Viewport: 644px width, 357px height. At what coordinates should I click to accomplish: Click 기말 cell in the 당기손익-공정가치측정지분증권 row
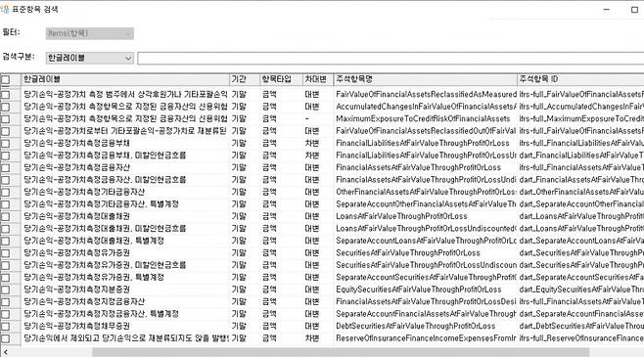tap(239, 290)
